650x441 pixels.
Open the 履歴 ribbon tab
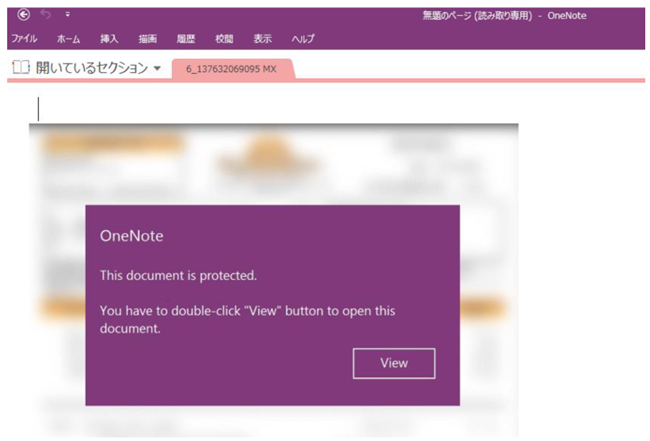(186, 39)
